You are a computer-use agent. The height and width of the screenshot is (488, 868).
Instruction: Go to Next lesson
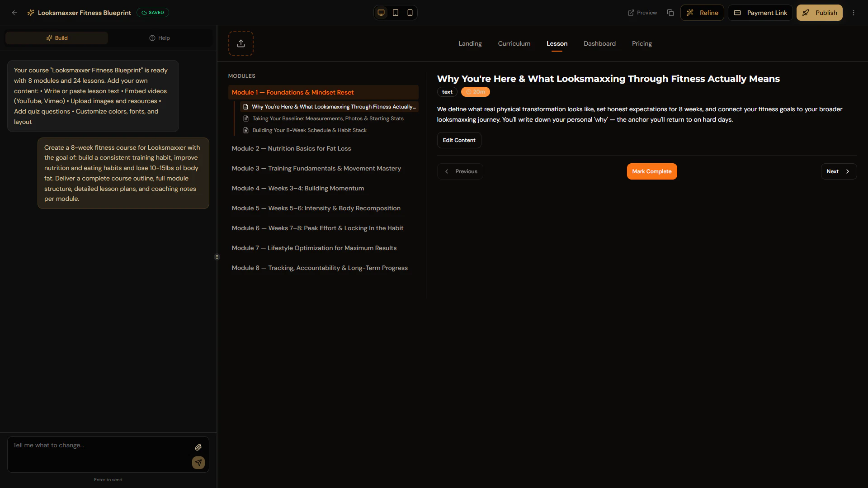[x=839, y=171]
